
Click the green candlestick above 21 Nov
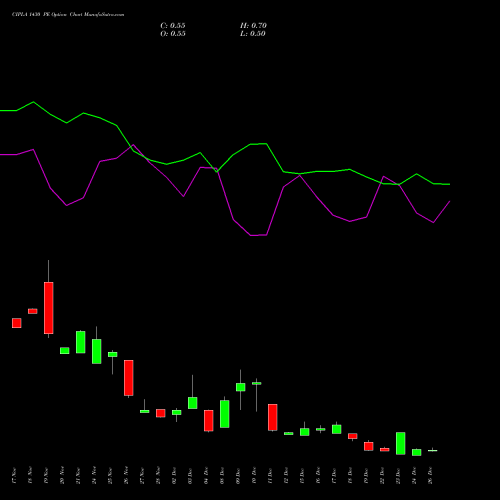(81, 342)
